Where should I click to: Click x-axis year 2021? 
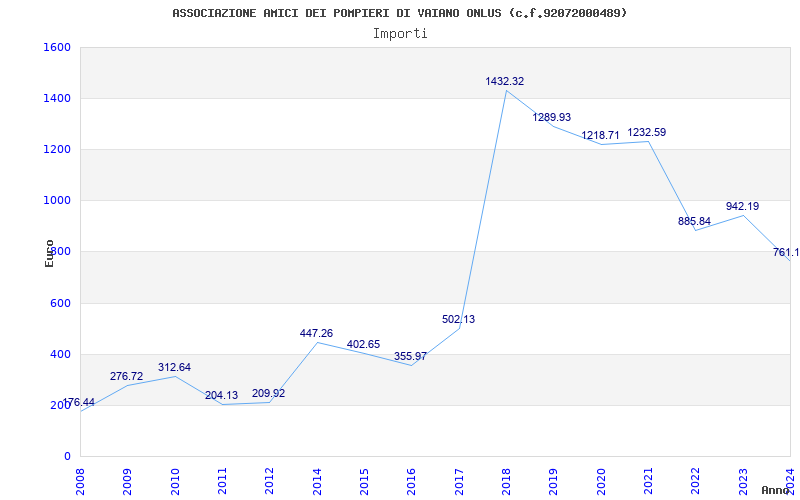click(648, 481)
